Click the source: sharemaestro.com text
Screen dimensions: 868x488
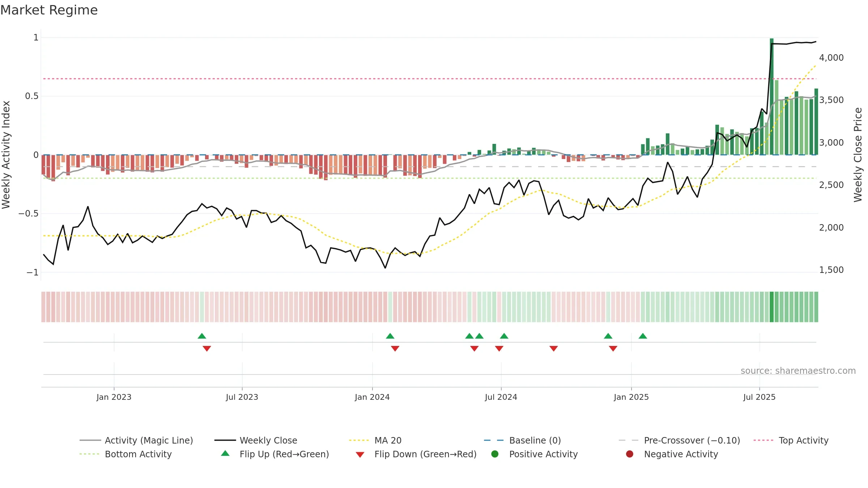pyautogui.click(x=798, y=371)
